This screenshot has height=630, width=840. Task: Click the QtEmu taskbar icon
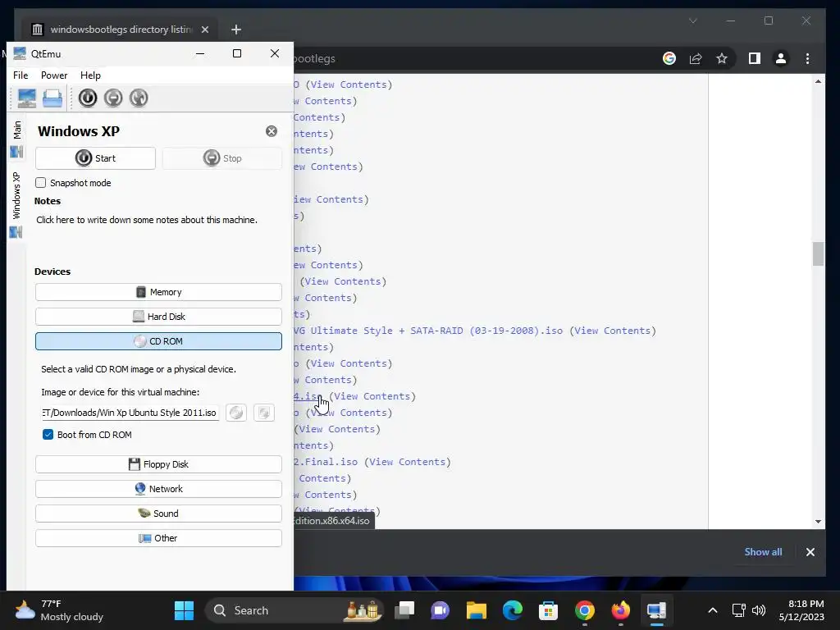tap(656, 610)
